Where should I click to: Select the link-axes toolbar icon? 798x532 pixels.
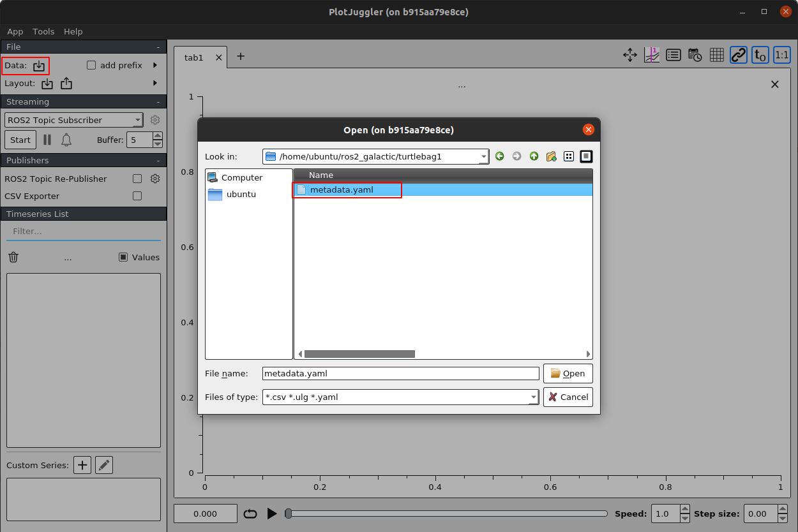click(x=738, y=55)
